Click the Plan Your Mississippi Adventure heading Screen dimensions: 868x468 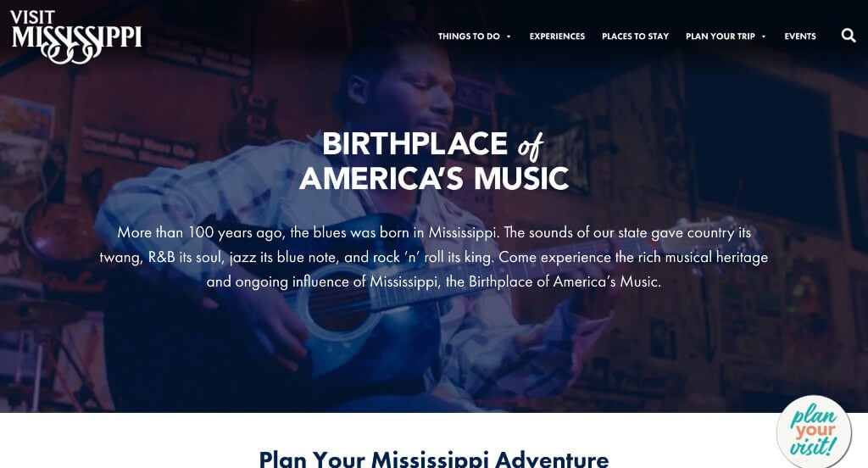coord(433,459)
